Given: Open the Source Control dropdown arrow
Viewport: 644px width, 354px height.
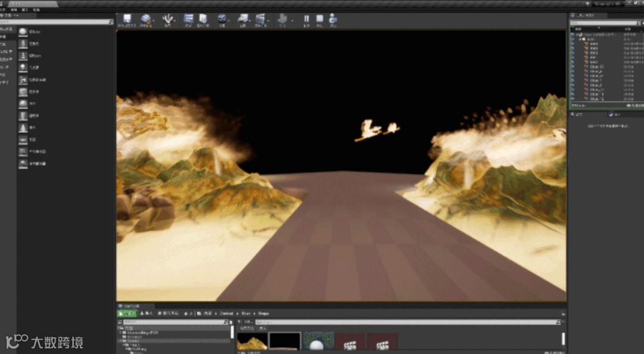Looking at the screenshot, I should pos(154,20).
